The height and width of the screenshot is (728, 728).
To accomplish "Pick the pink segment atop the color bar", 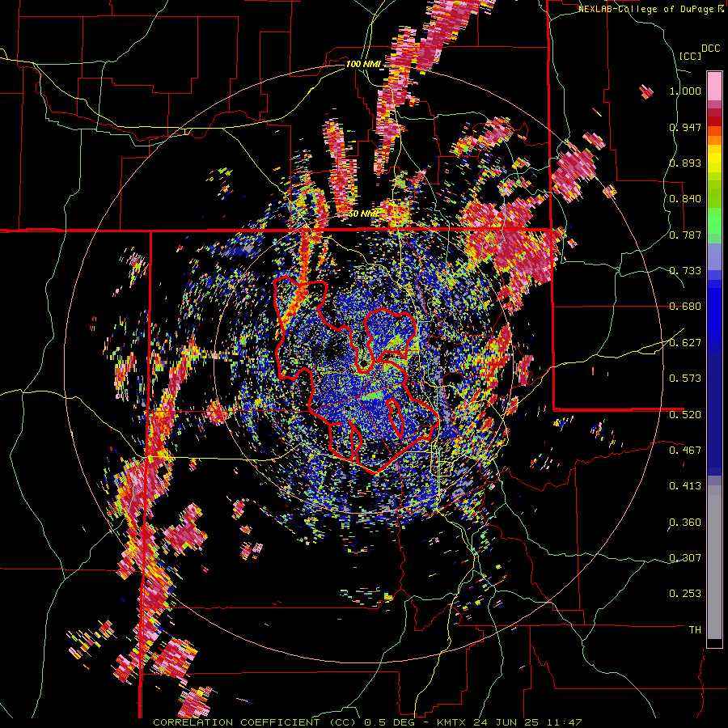I will (x=714, y=87).
